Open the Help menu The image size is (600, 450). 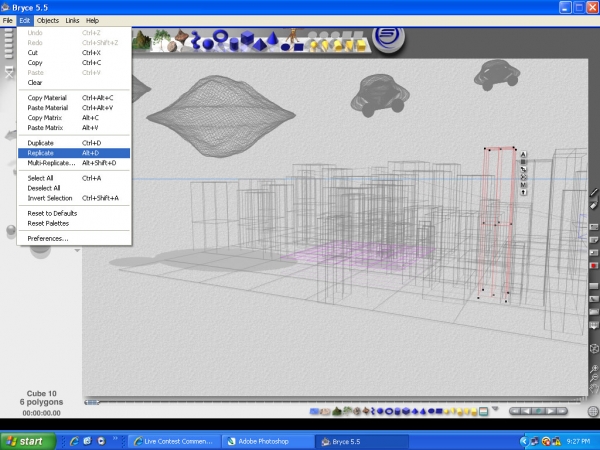pos(92,20)
